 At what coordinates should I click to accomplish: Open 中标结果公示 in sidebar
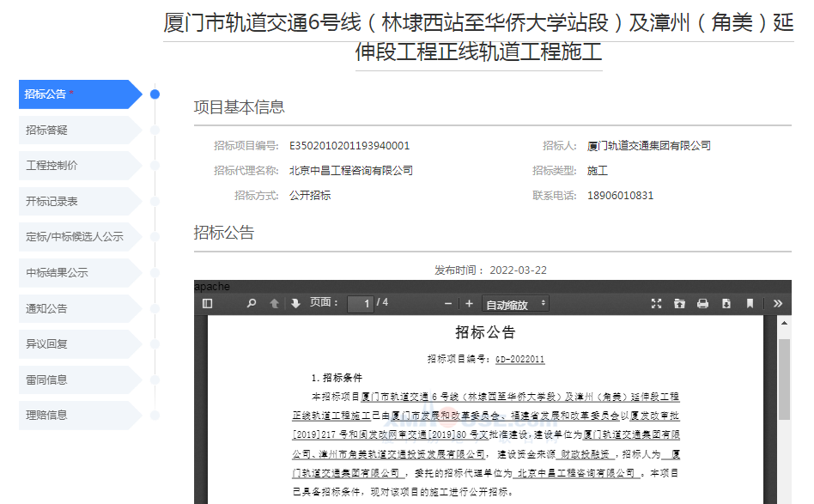[x=76, y=273]
